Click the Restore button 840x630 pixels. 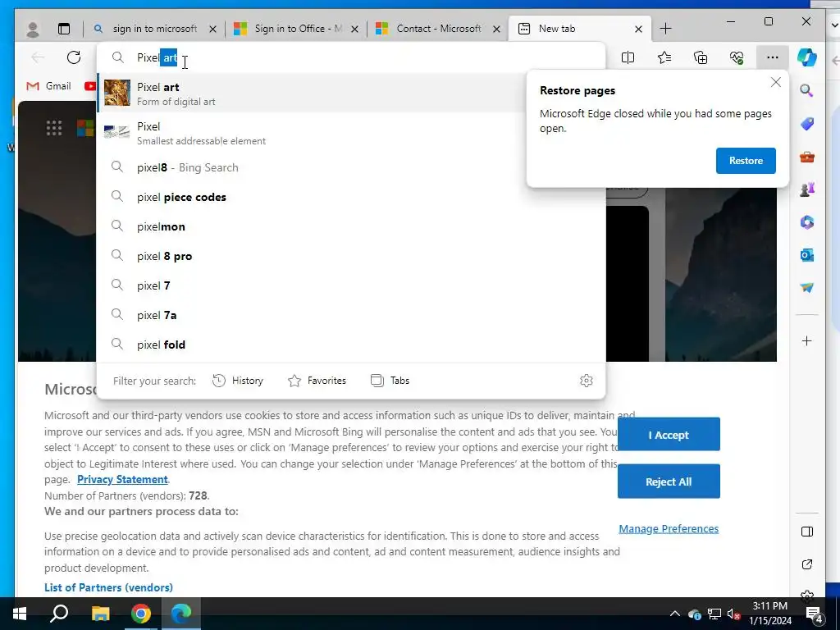[746, 161]
